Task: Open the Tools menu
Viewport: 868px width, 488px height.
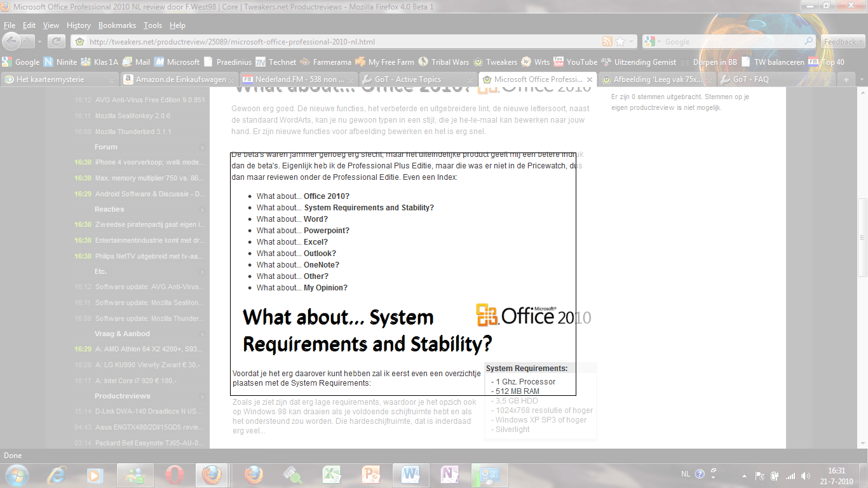Action: pyautogui.click(x=153, y=25)
